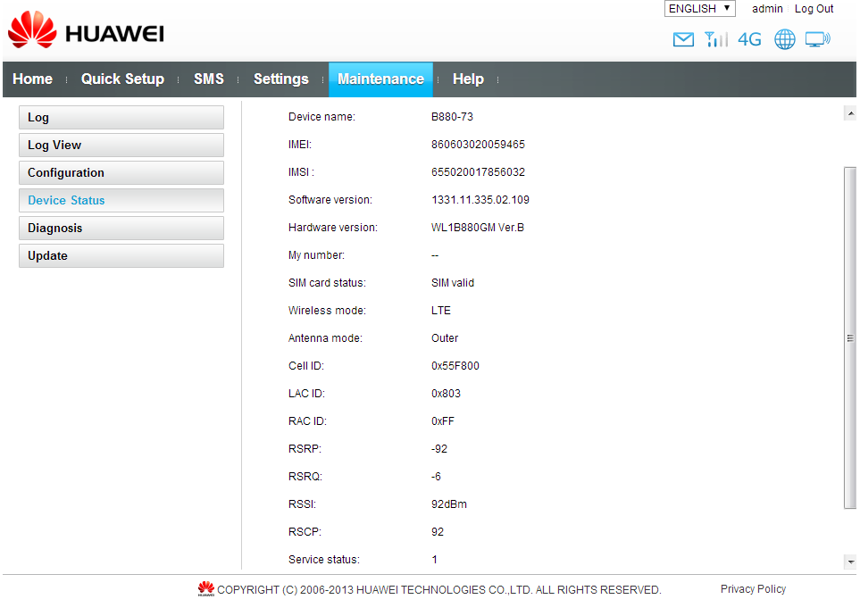Click the WiFi monitor status icon
Viewport: 860px width, 616px height.
pos(817,39)
